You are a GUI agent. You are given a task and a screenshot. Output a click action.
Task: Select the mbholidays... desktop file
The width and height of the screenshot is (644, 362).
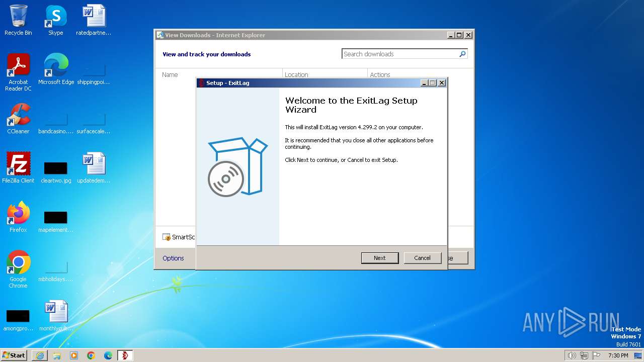(x=56, y=271)
